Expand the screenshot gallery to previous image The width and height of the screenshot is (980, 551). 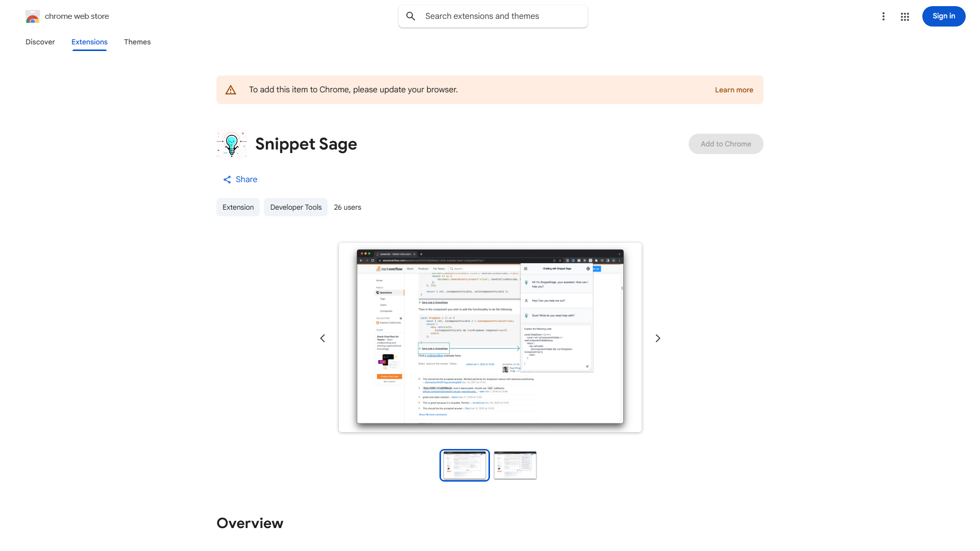point(323,338)
